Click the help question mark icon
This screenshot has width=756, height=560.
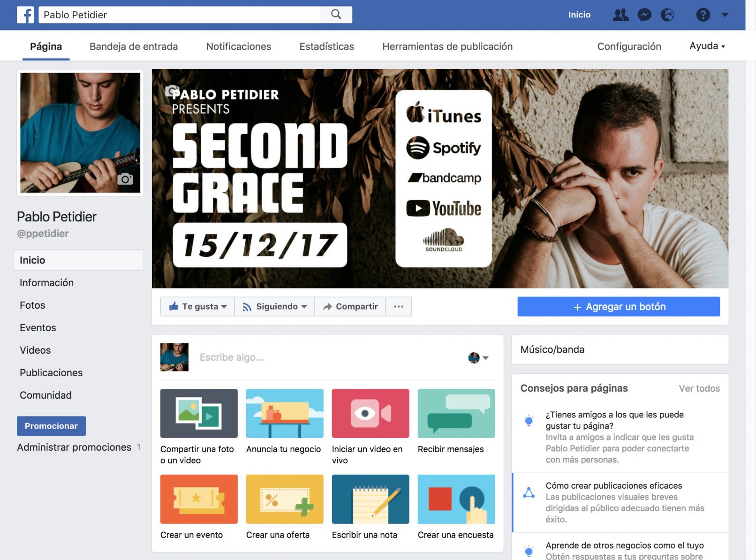(x=703, y=15)
